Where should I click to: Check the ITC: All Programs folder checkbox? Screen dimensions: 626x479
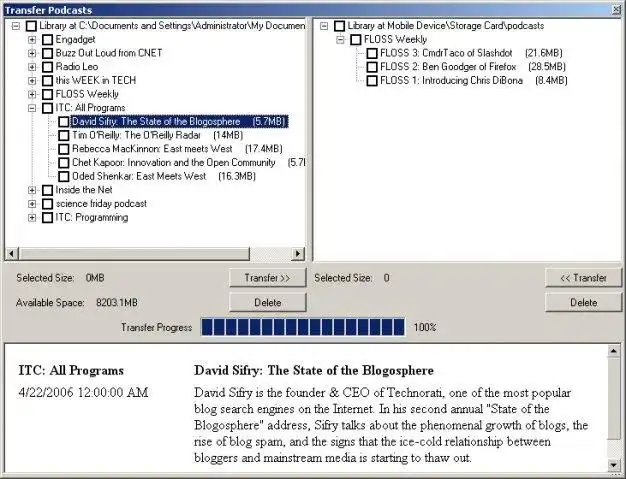(x=48, y=108)
